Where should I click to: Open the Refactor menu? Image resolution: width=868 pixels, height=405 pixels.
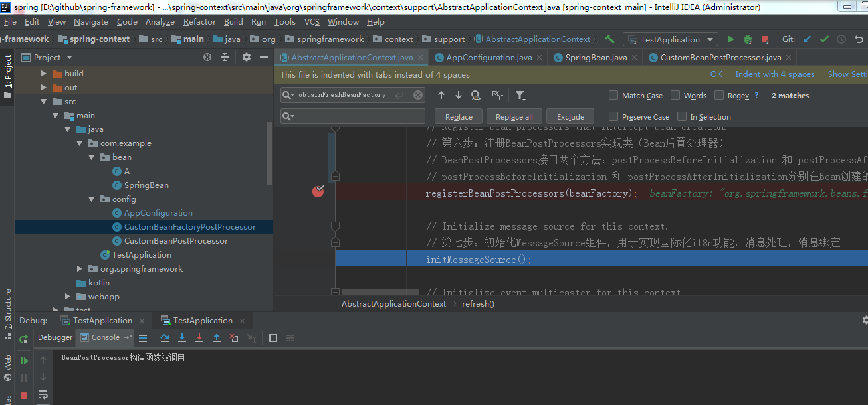click(x=199, y=22)
